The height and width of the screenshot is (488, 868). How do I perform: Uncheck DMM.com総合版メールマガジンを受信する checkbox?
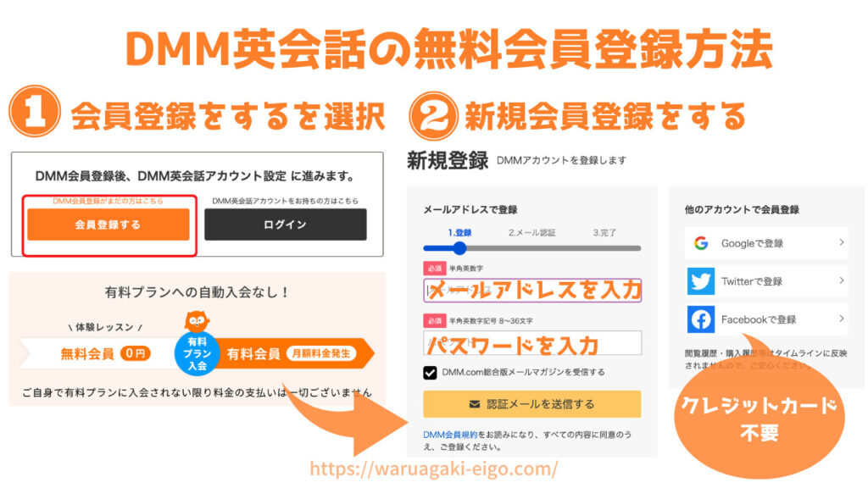point(430,373)
